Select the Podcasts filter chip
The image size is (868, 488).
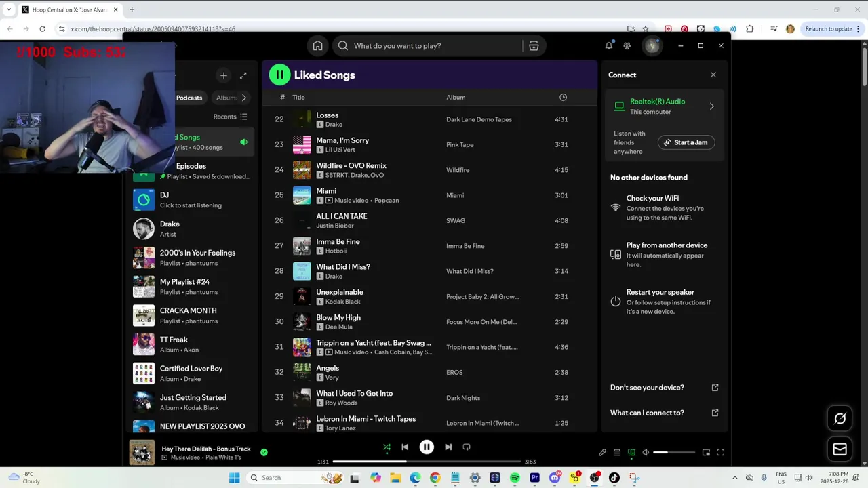point(189,98)
